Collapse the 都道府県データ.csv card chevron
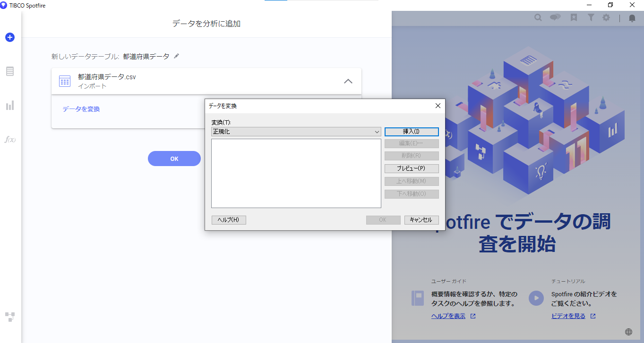 tap(348, 81)
